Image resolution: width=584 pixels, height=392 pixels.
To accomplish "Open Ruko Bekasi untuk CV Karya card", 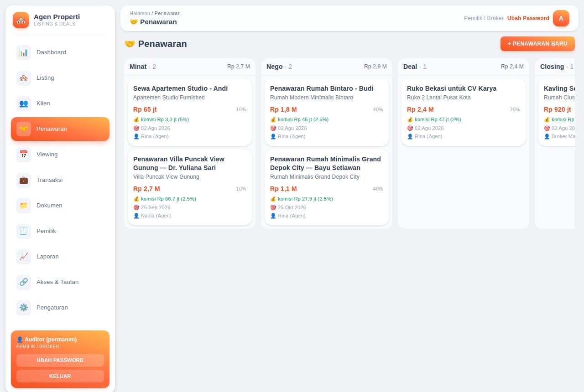I will click(x=464, y=113).
